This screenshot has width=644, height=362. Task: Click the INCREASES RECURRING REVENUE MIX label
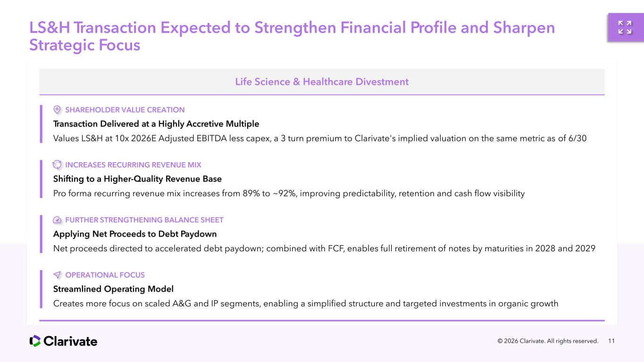tap(133, 165)
